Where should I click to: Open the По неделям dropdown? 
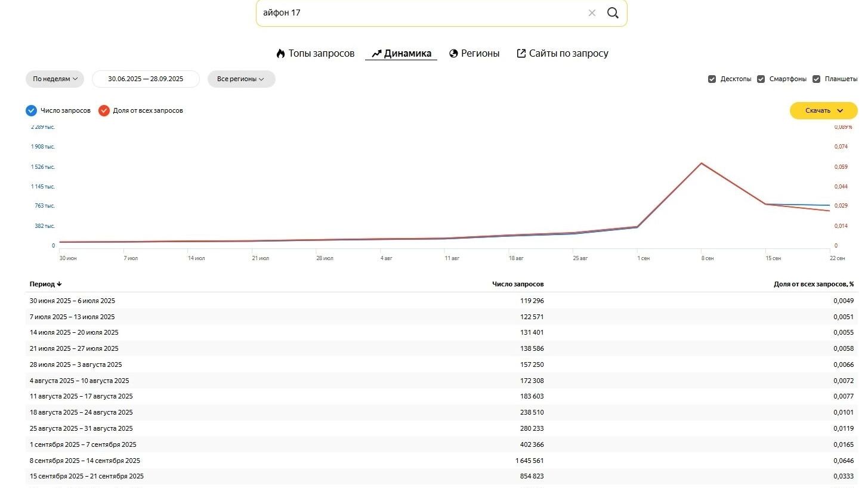click(55, 79)
